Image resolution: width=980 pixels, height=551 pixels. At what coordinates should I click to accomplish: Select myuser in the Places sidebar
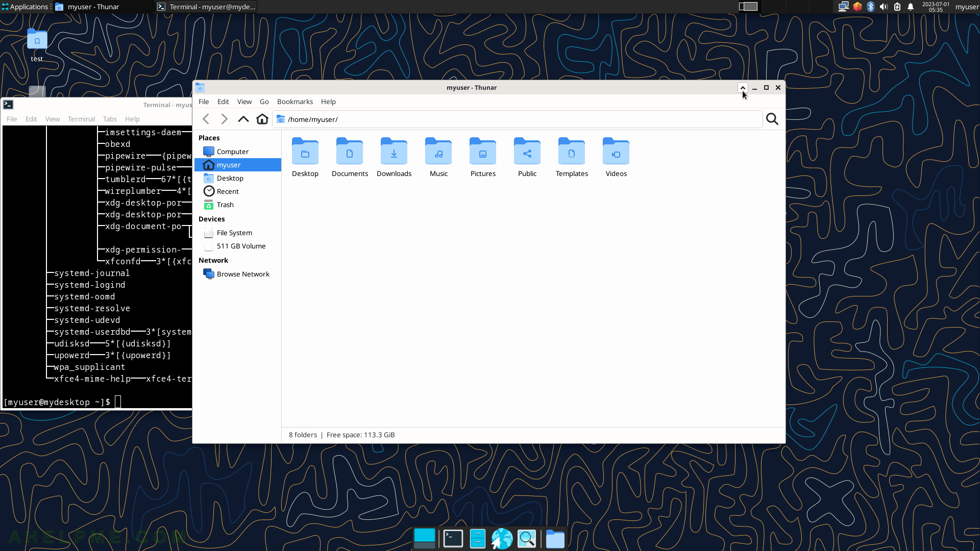click(x=238, y=165)
